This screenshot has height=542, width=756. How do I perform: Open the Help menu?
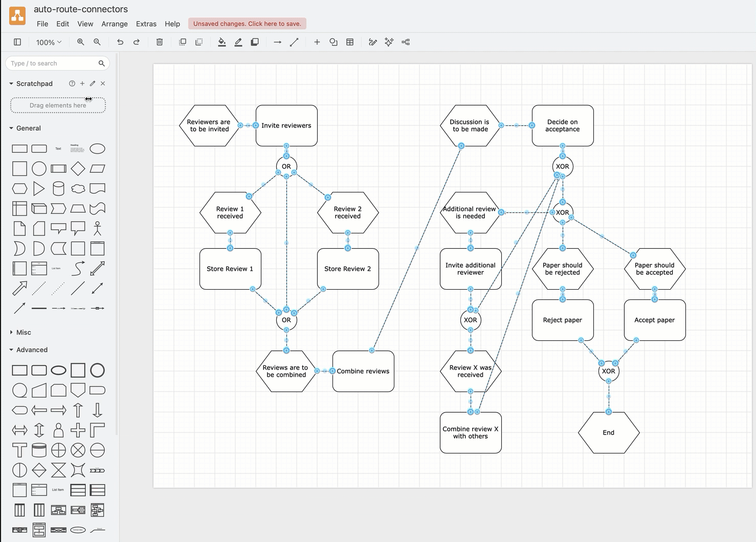click(x=172, y=24)
